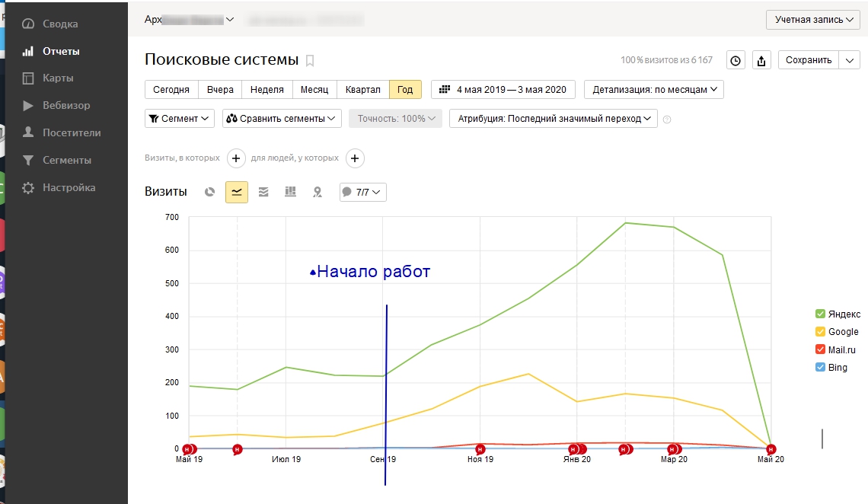Select the Месяц period tab

click(x=314, y=90)
